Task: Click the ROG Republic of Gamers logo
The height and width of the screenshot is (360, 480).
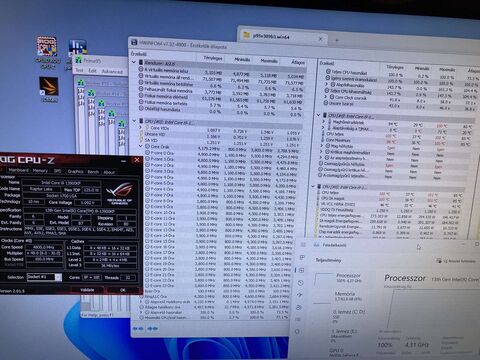Action: coord(120,193)
